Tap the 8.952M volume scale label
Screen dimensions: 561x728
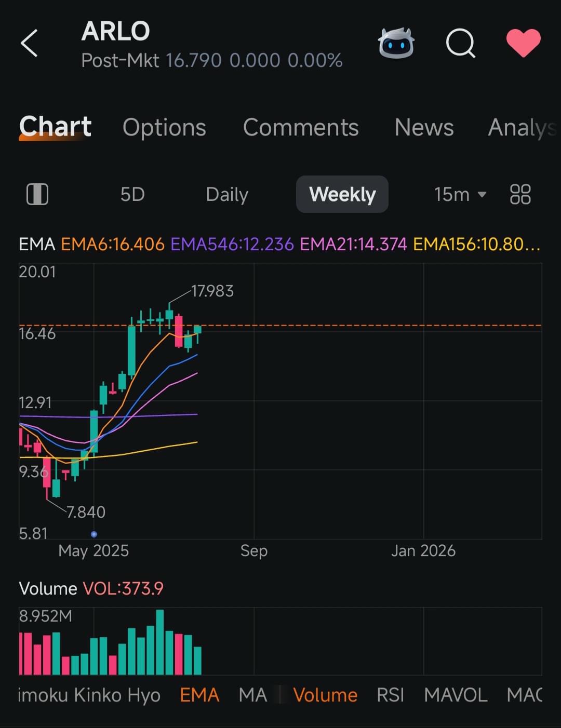coord(46,616)
